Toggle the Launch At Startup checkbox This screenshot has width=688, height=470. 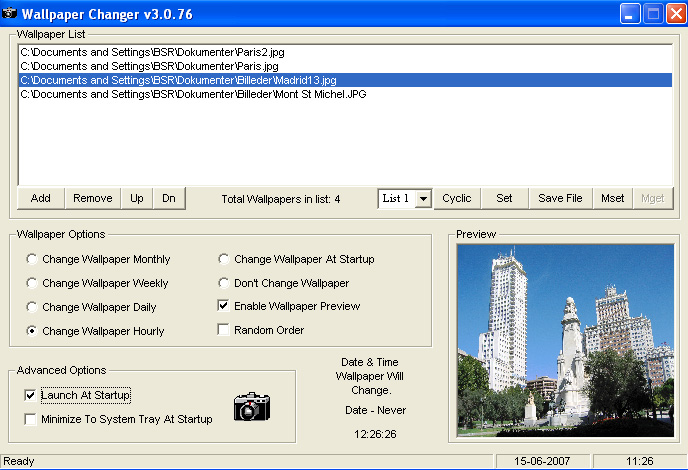click(x=30, y=395)
